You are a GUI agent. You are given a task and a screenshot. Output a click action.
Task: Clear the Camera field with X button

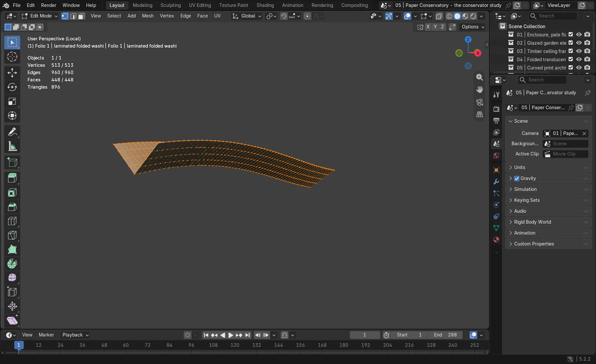(584, 133)
